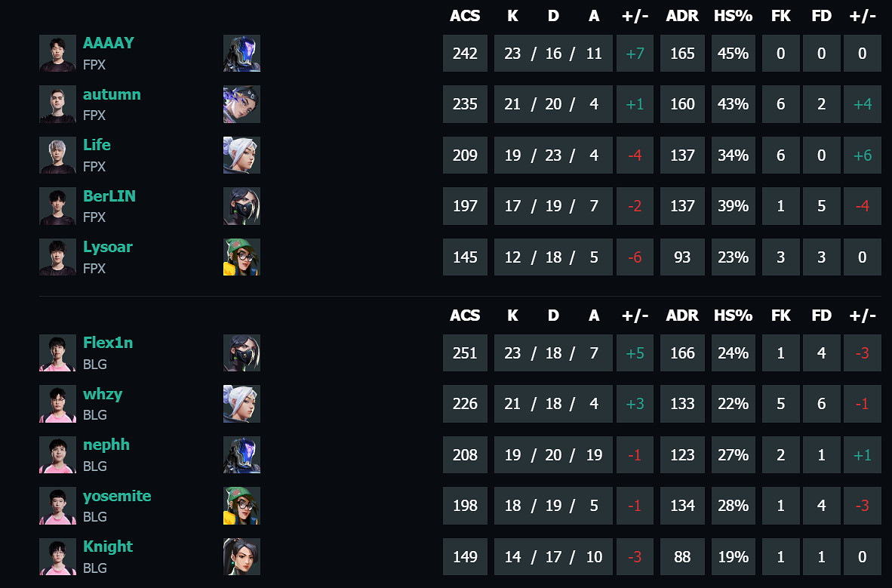Viewport: 892px width, 588px height.
Task: Click the HS% column header
Action: click(x=733, y=15)
